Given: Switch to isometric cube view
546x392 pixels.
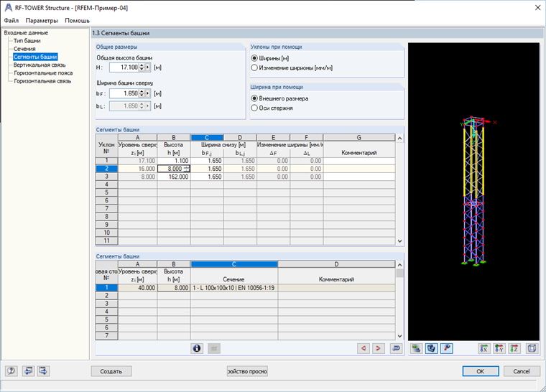Looking at the screenshot, I should pos(532,348).
